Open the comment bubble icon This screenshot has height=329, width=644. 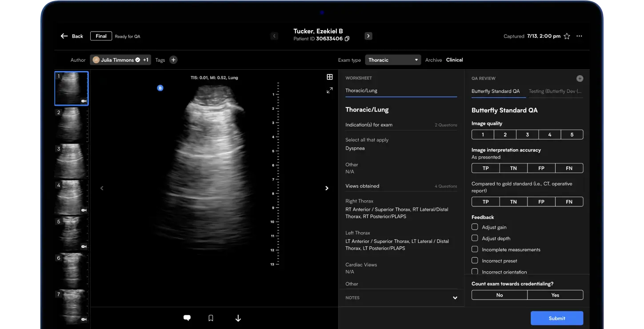(187, 318)
